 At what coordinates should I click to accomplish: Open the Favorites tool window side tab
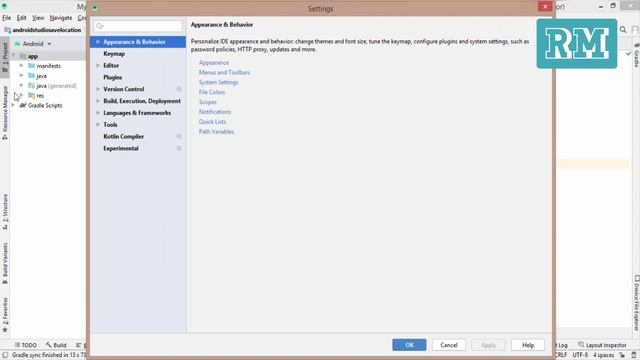click(x=5, y=315)
